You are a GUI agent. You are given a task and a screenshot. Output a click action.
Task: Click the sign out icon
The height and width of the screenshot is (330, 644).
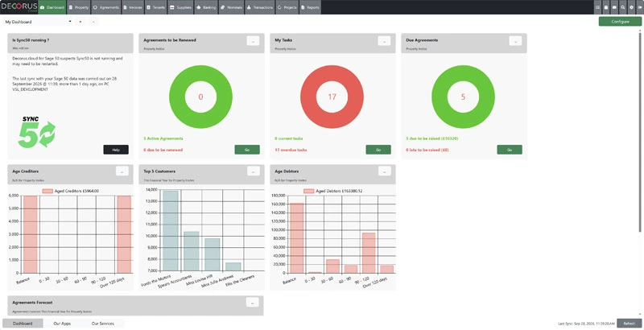pyautogui.click(x=640, y=7)
